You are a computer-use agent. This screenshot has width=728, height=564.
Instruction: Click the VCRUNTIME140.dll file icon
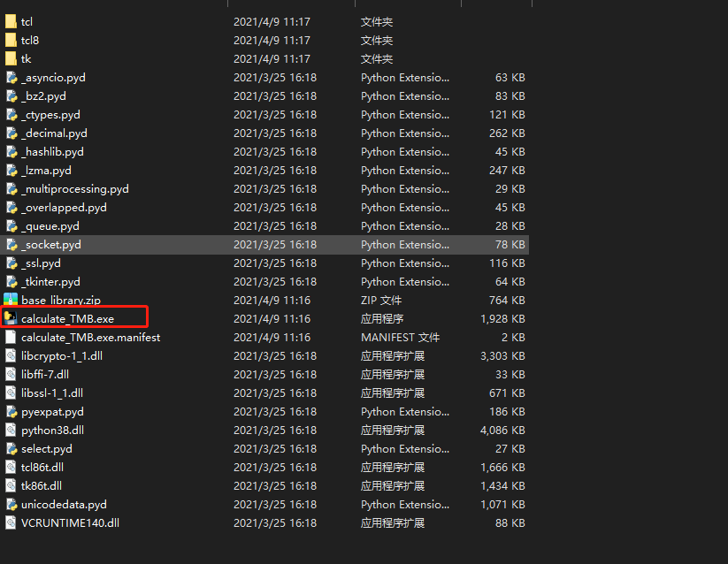click(x=10, y=522)
